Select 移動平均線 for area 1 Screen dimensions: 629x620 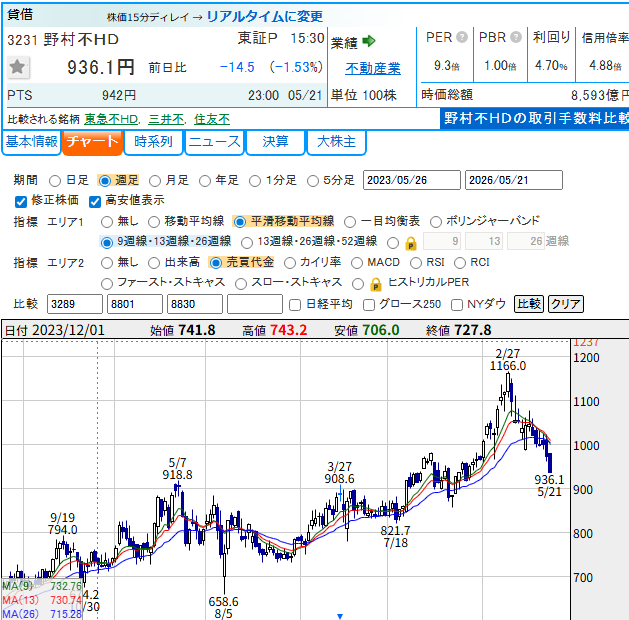154,222
